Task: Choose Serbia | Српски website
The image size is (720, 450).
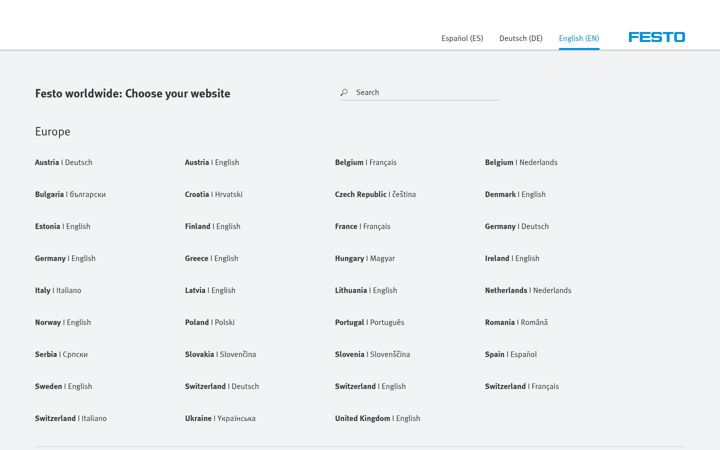Action: tap(61, 354)
